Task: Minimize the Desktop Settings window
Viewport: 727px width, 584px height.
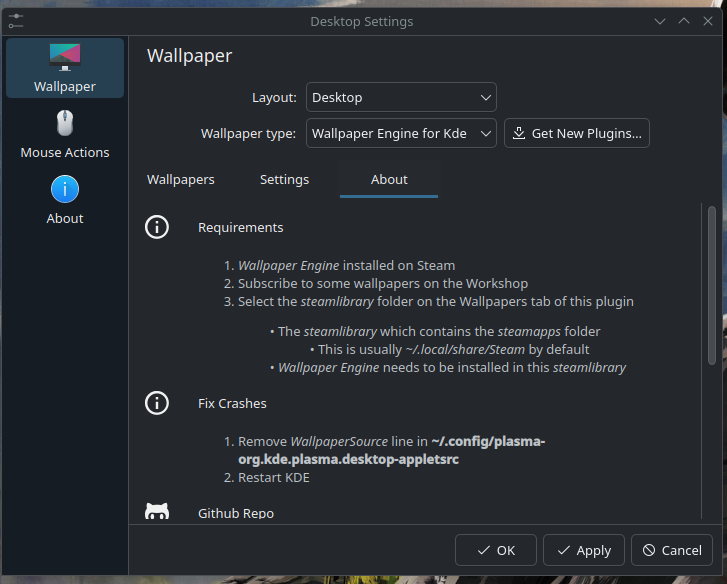Action: point(660,21)
